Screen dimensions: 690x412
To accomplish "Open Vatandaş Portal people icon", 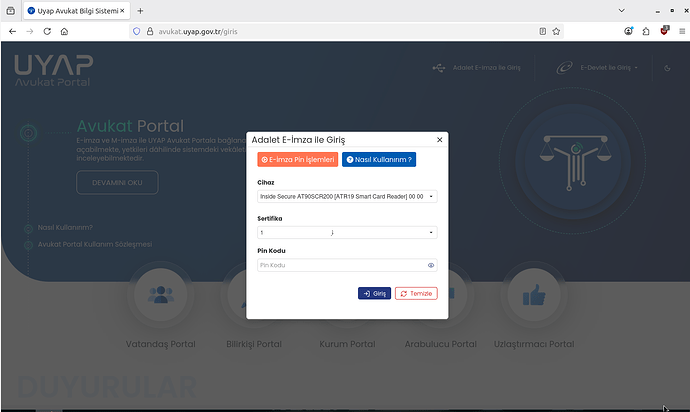I will coord(161,294).
